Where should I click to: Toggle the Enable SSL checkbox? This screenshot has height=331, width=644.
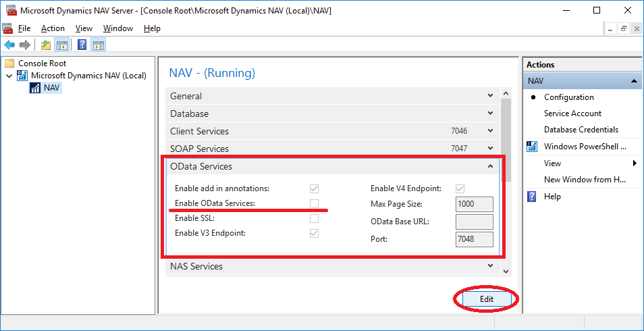point(314,218)
